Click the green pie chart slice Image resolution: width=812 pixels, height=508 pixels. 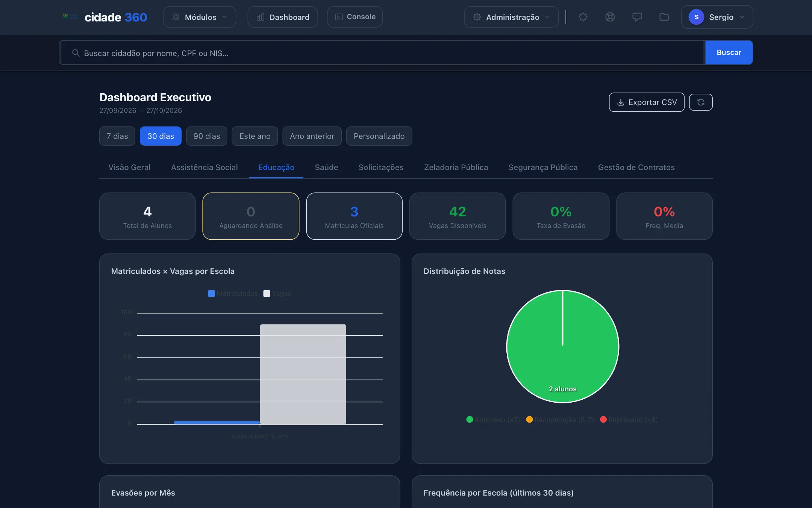[563, 346]
